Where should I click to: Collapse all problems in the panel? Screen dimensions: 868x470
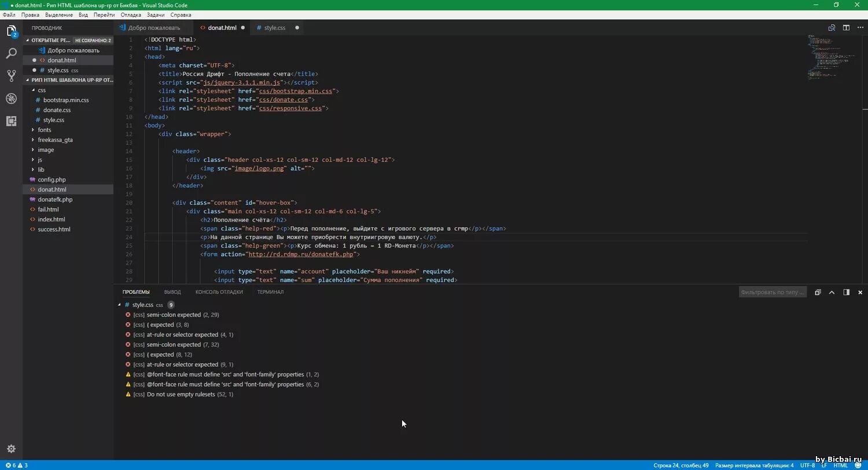click(x=818, y=293)
